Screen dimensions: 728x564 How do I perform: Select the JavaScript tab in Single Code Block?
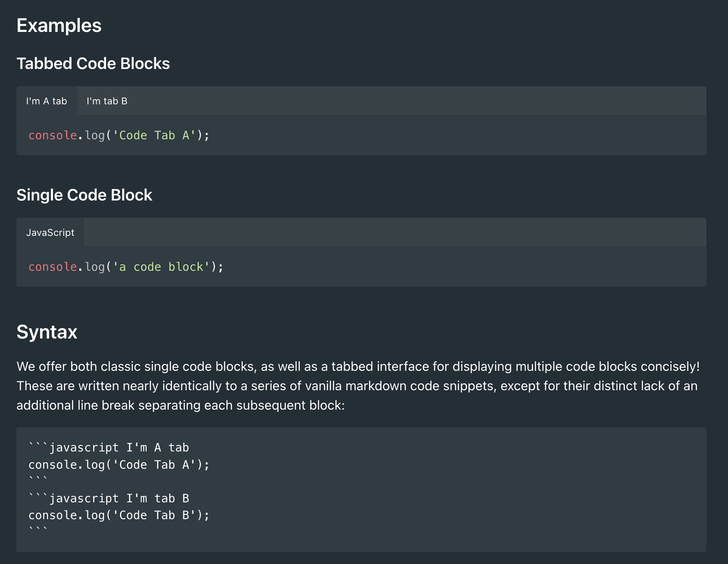click(50, 232)
